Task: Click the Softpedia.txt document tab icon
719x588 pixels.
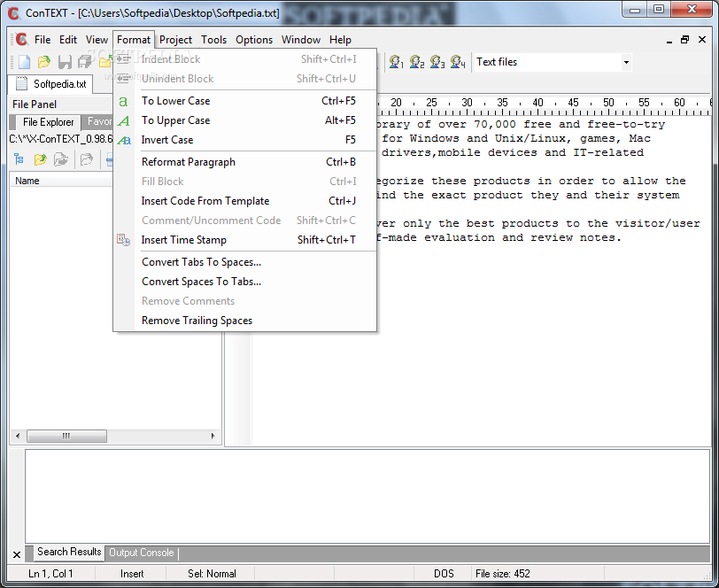Action: [x=21, y=83]
